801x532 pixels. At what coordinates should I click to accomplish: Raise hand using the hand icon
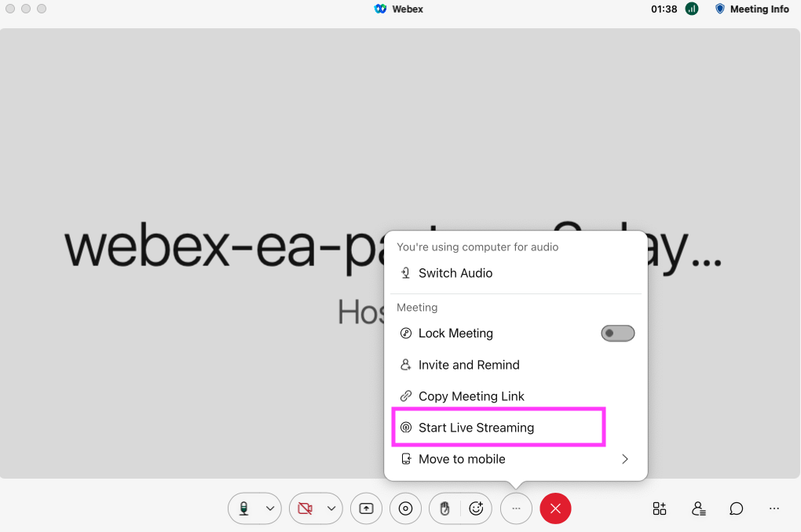tap(445, 508)
